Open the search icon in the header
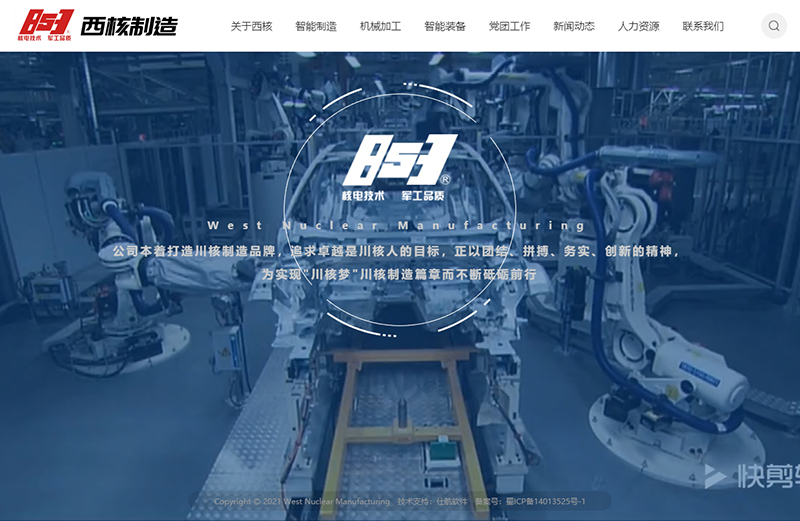The image size is (800, 521). point(773,26)
